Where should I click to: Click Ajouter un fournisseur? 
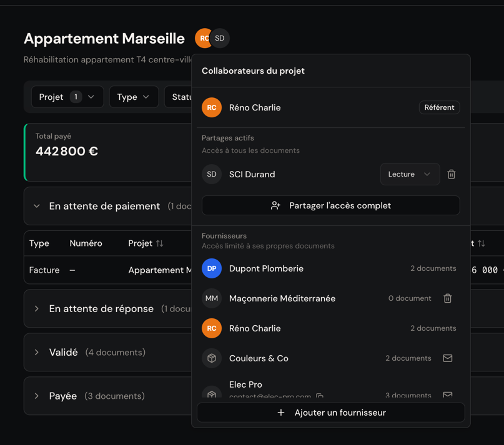click(330, 413)
